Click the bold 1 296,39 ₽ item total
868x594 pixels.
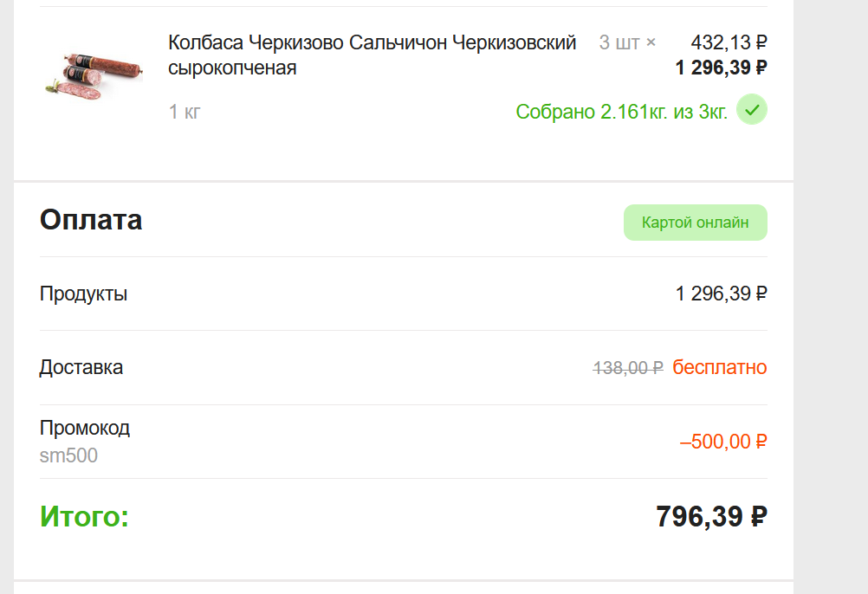click(722, 68)
